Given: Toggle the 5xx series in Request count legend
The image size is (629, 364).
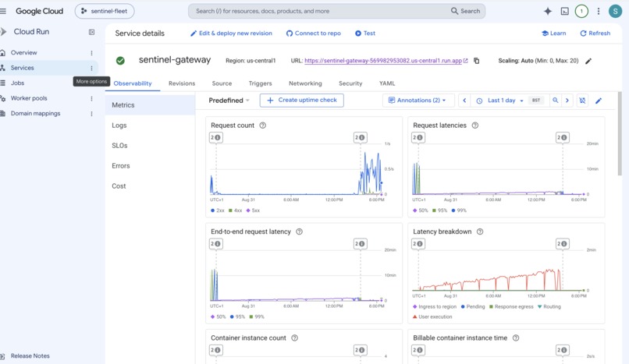Looking at the screenshot, I should 253,210.
